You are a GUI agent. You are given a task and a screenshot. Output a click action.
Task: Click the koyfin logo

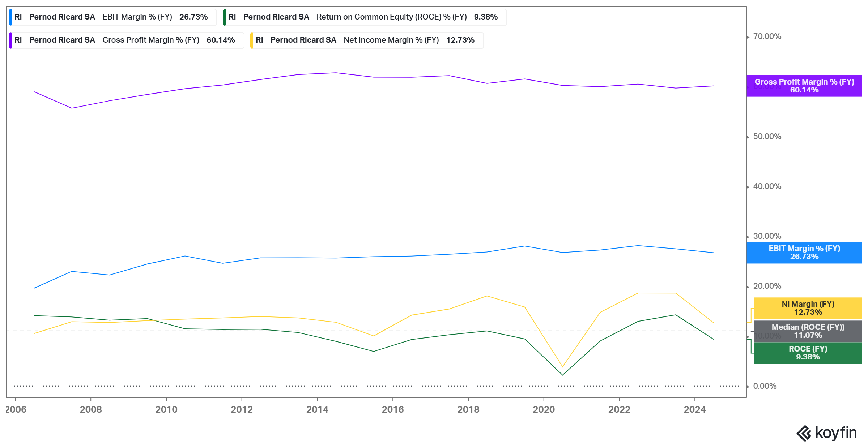click(x=827, y=433)
